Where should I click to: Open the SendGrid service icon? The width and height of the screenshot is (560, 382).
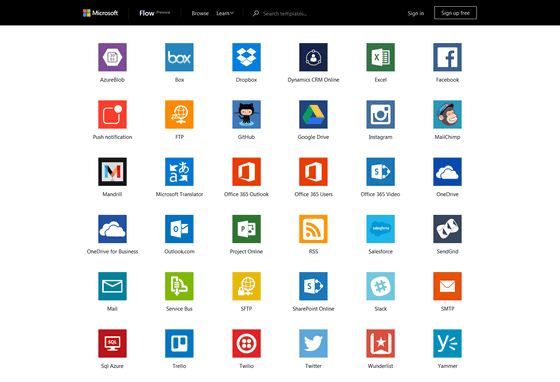pos(448,229)
